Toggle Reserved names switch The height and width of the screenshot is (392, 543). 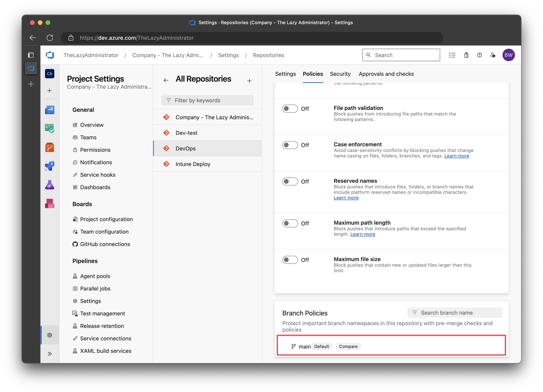[290, 181]
